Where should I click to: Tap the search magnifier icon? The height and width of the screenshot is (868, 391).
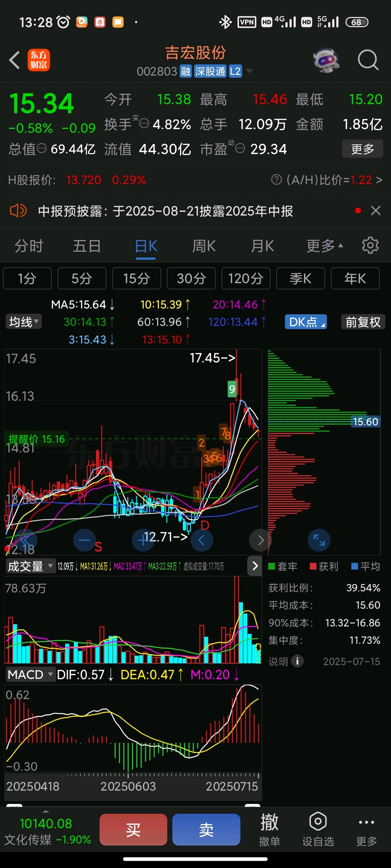coord(368,60)
